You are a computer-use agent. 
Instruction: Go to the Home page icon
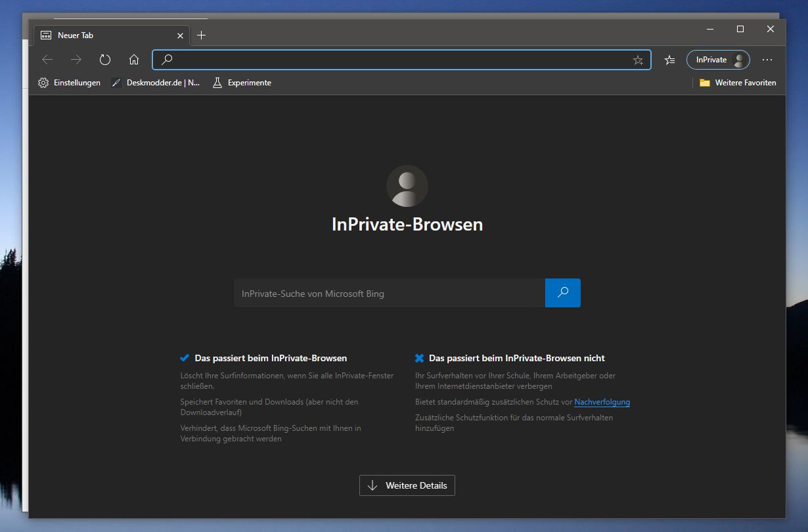click(x=134, y=60)
